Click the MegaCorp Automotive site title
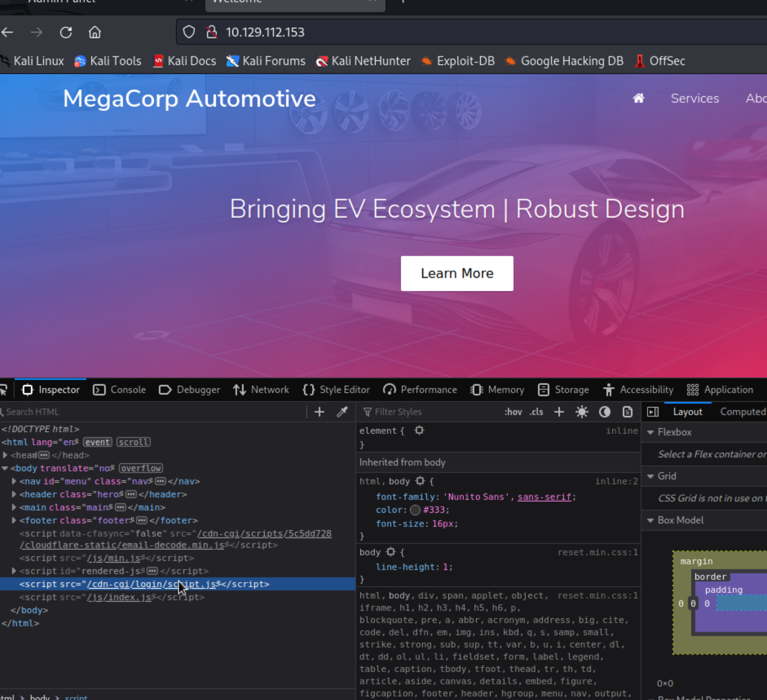This screenshot has height=700, width=767. click(x=189, y=99)
